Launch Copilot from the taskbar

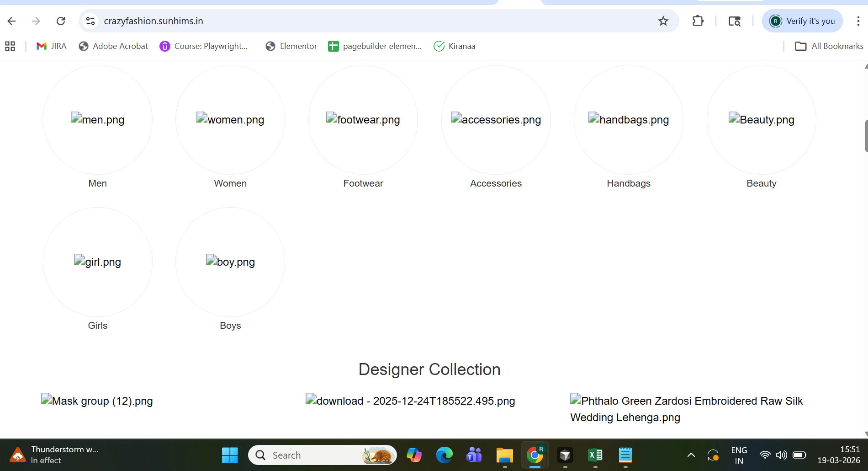tap(414, 455)
